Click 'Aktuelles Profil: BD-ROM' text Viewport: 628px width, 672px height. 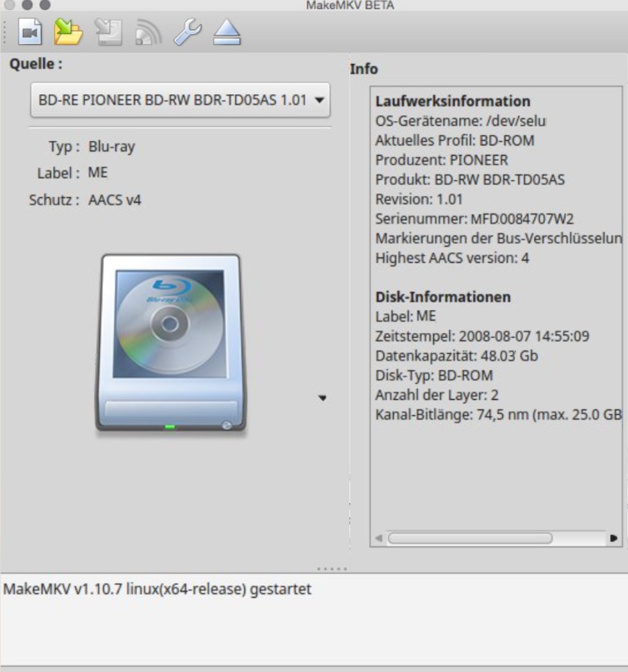455,140
